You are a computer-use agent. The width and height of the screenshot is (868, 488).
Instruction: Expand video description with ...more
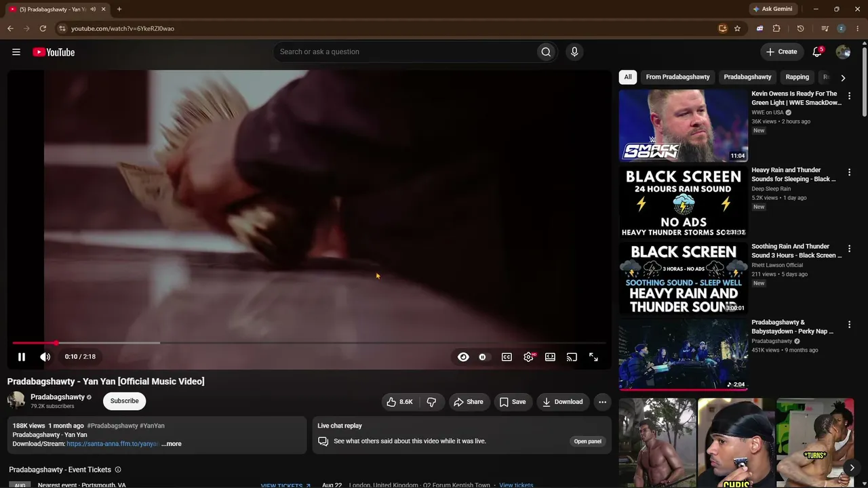(x=172, y=444)
